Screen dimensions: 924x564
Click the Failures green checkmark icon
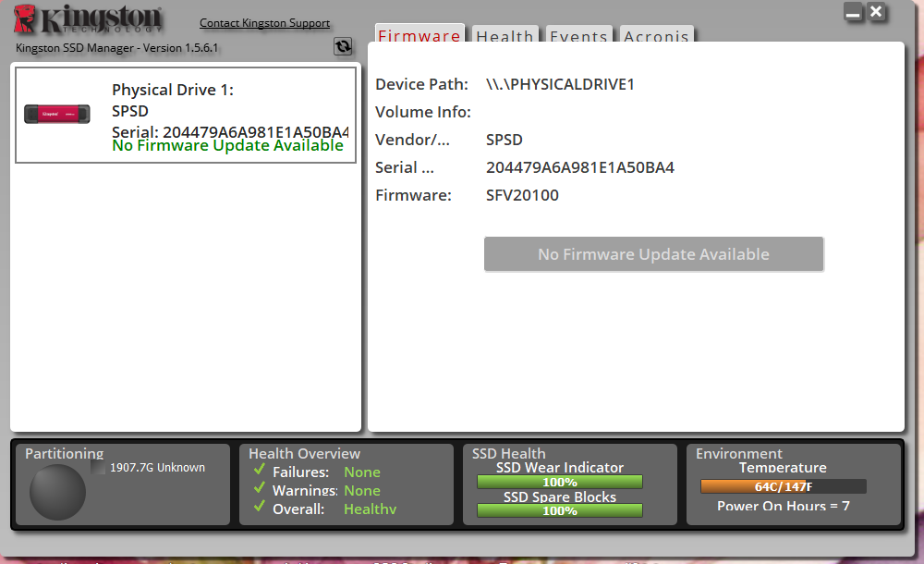pyautogui.click(x=260, y=472)
